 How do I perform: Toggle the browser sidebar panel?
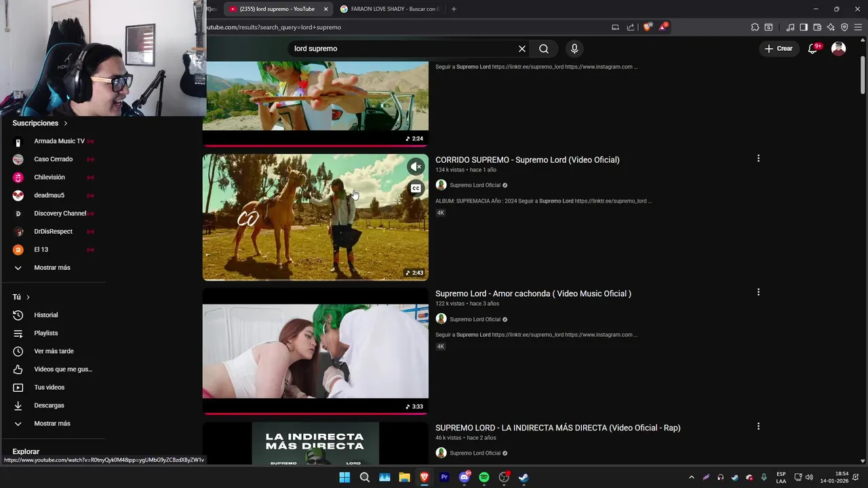pos(804,27)
